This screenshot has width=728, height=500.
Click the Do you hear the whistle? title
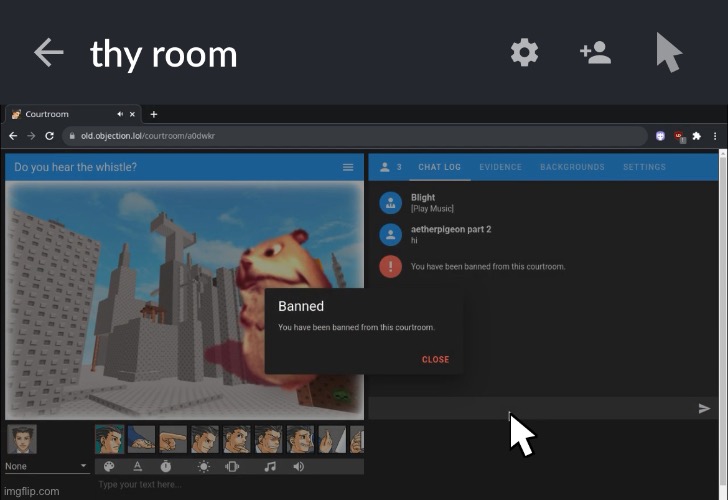tap(76, 167)
